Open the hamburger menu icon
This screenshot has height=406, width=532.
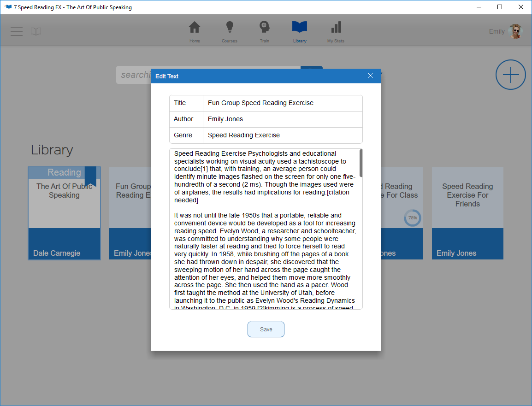point(17,31)
